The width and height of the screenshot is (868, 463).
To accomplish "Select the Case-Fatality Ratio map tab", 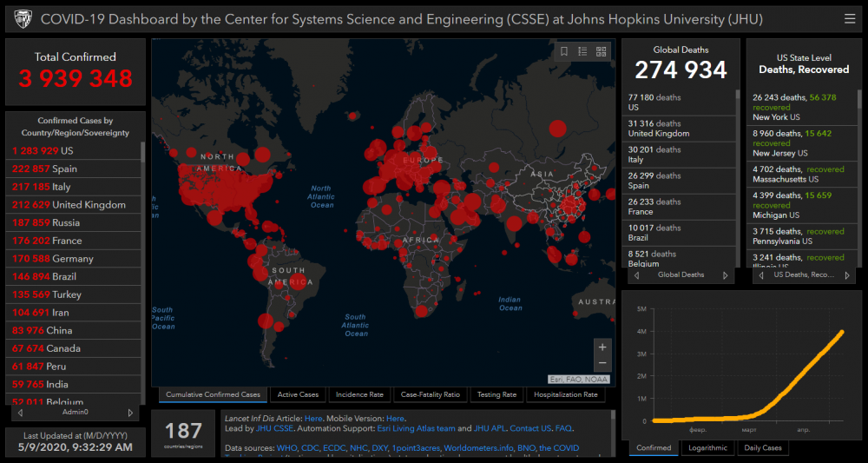I will [430, 394].
